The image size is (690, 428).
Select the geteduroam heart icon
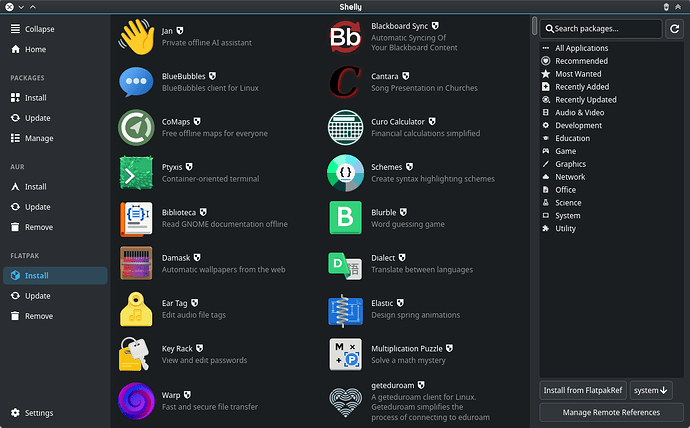346,402
